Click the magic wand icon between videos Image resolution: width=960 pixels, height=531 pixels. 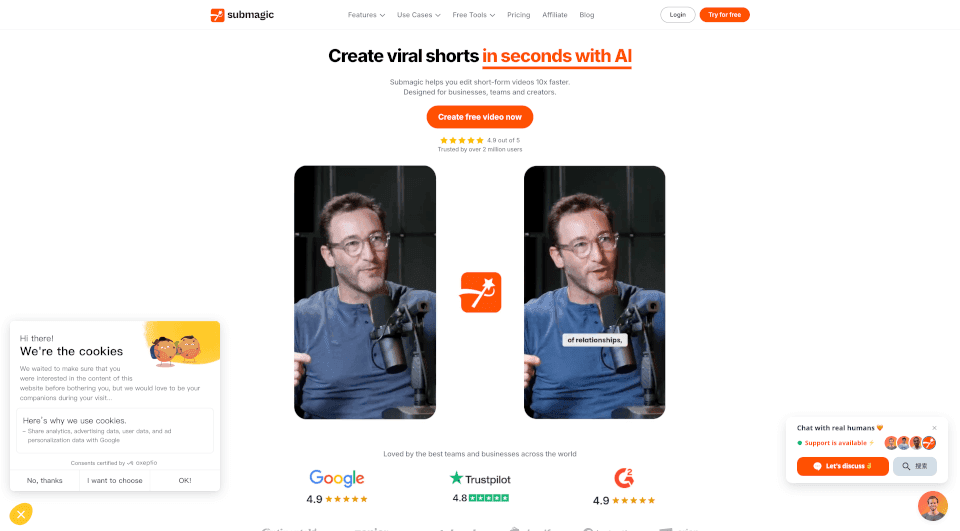click(481, 292)
